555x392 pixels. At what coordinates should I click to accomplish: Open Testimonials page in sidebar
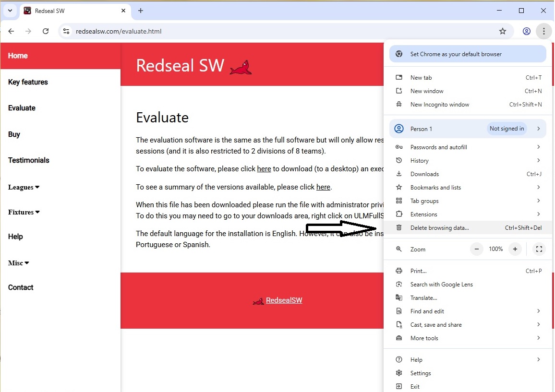[29, 160]
